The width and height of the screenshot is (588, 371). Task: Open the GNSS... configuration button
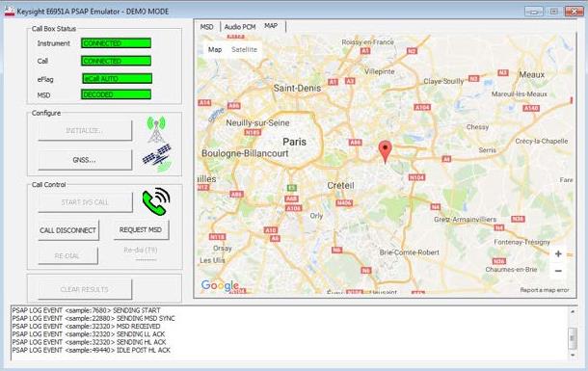pyautogui.click(x=85, y=160)
